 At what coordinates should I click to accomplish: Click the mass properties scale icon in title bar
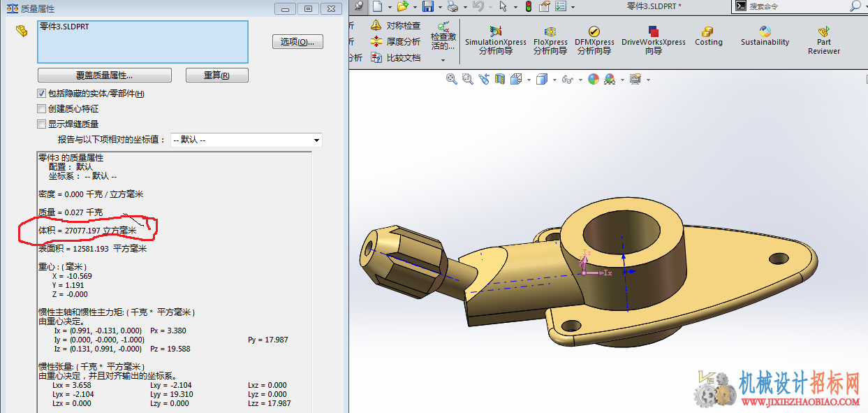[x=12, y=8]
